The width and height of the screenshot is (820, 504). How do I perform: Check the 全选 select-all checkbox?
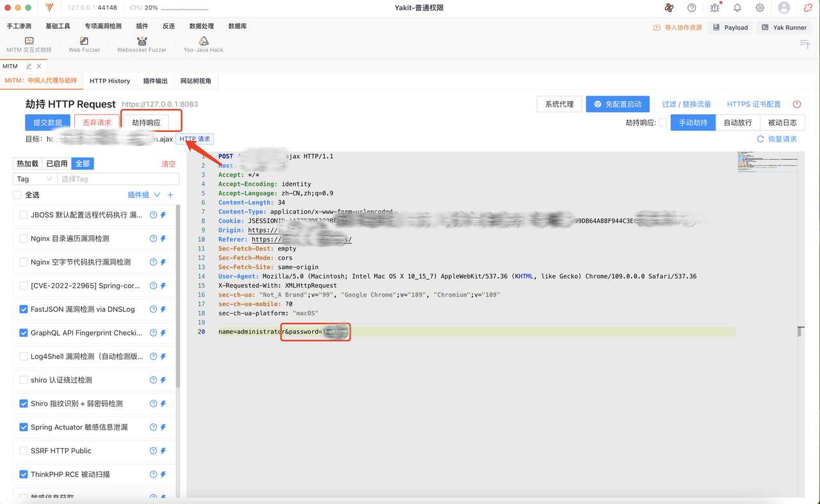tap(17, 195)
